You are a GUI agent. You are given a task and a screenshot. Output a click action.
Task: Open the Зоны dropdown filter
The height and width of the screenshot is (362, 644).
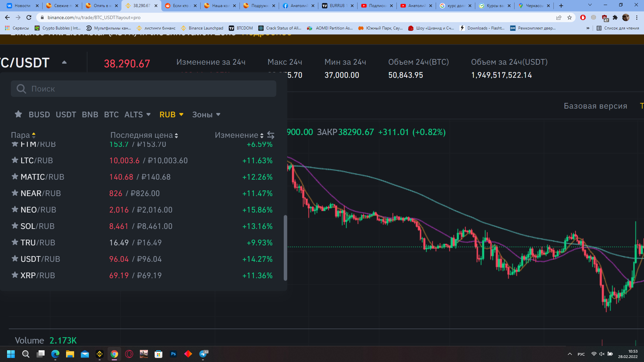click(206, 115)
